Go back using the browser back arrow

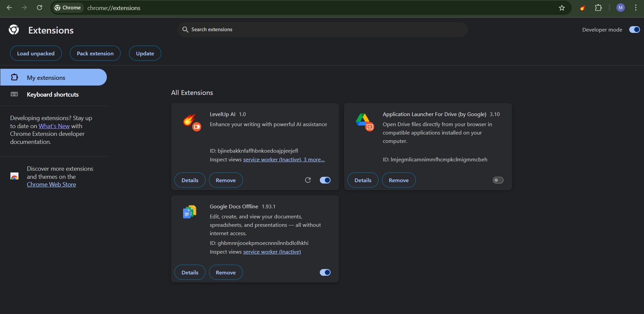(9, 8)
